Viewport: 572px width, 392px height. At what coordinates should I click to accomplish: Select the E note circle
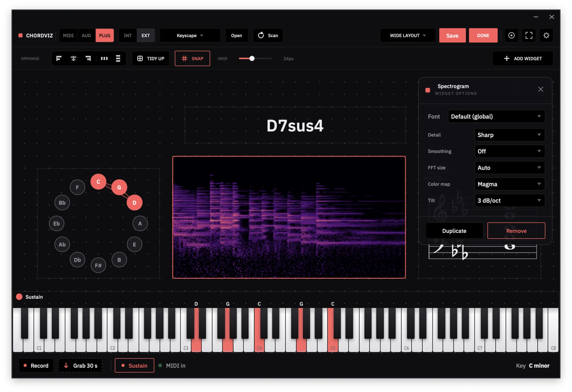coord(134,244)
